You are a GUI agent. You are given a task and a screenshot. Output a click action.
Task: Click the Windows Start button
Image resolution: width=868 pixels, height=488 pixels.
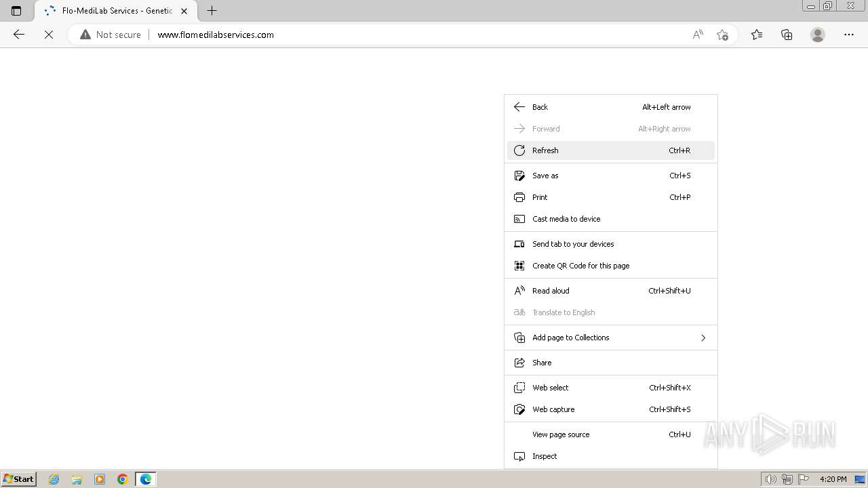point(19,479)
